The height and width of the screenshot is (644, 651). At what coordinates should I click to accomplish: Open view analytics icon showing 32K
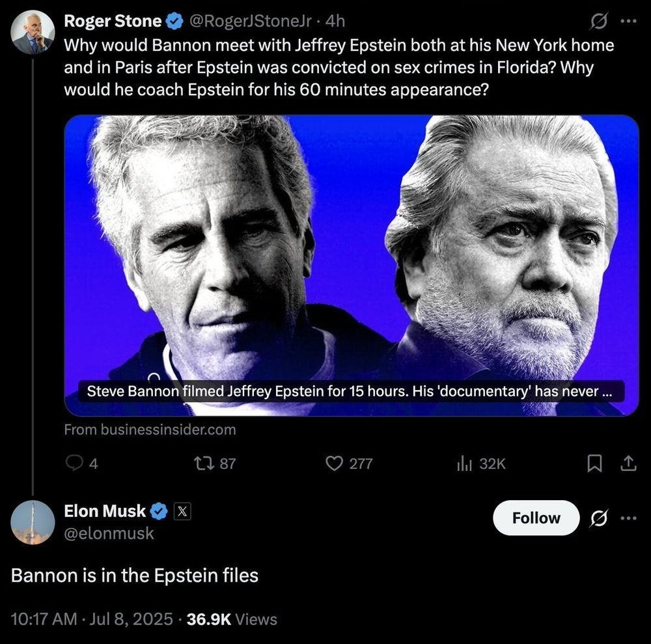tap(463, 463)
